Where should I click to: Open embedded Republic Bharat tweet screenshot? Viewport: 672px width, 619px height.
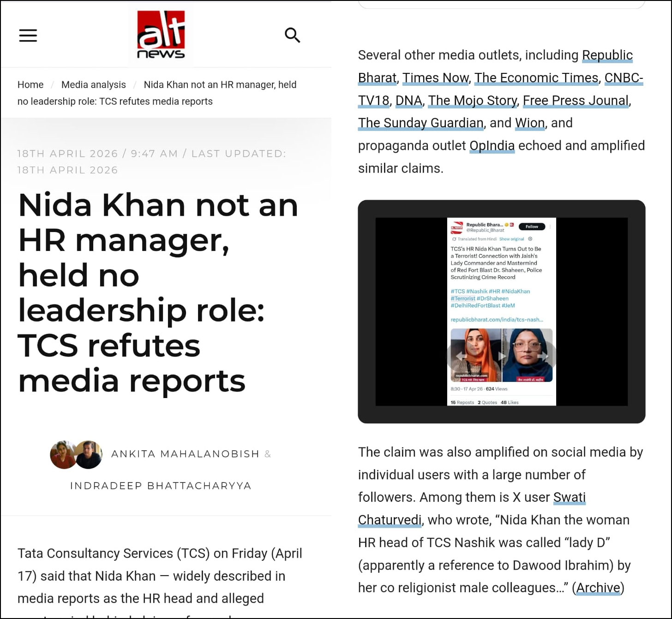point(502,311)
